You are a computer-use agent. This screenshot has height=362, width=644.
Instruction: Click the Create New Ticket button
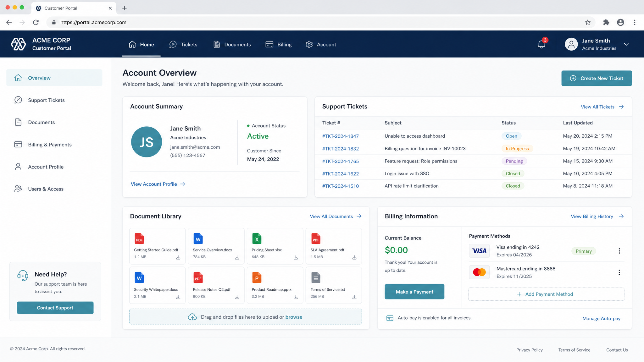(597, 78)
